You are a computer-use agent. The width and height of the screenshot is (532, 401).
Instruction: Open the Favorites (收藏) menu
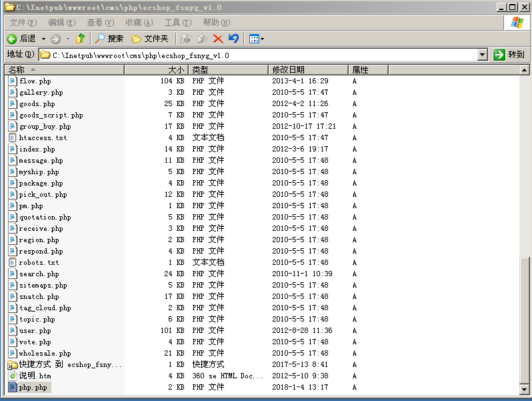pyautogui.click(x=139, y=23)
